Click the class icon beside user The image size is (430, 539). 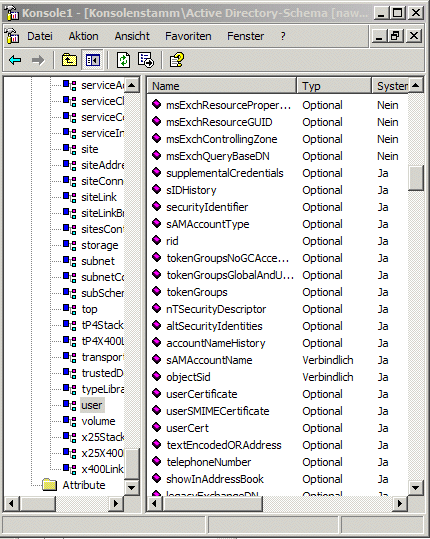(x=69, y=405)
